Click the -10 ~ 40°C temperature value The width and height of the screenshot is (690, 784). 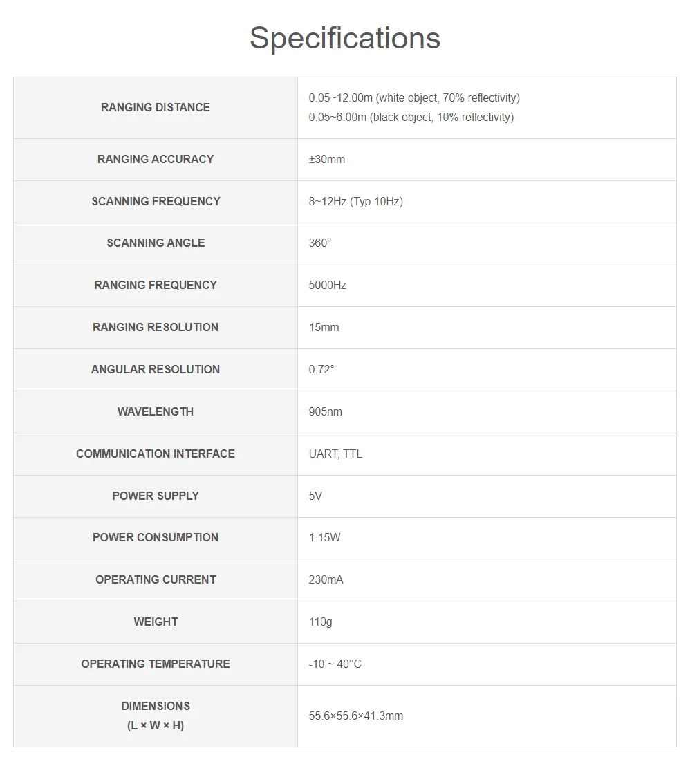point(335,664)
